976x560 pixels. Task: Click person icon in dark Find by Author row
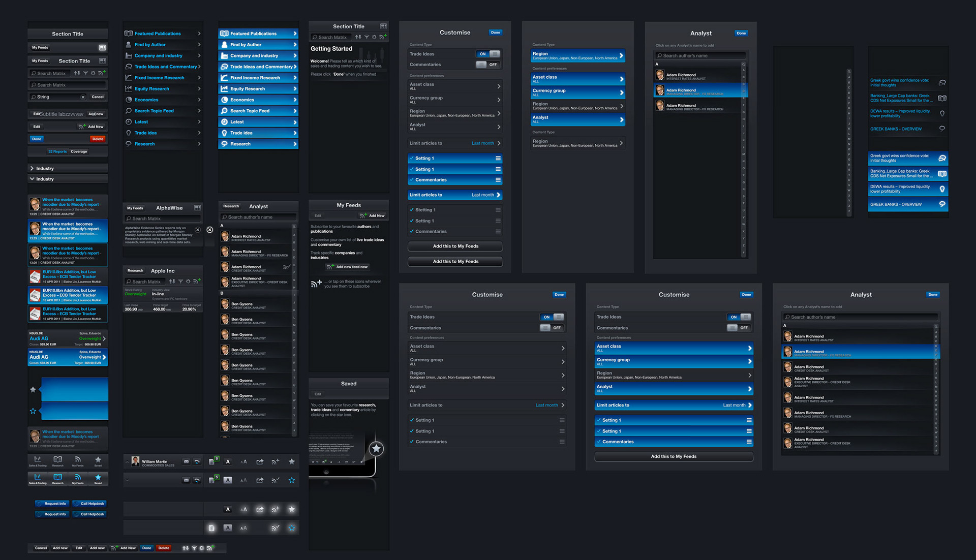(129, 45)
